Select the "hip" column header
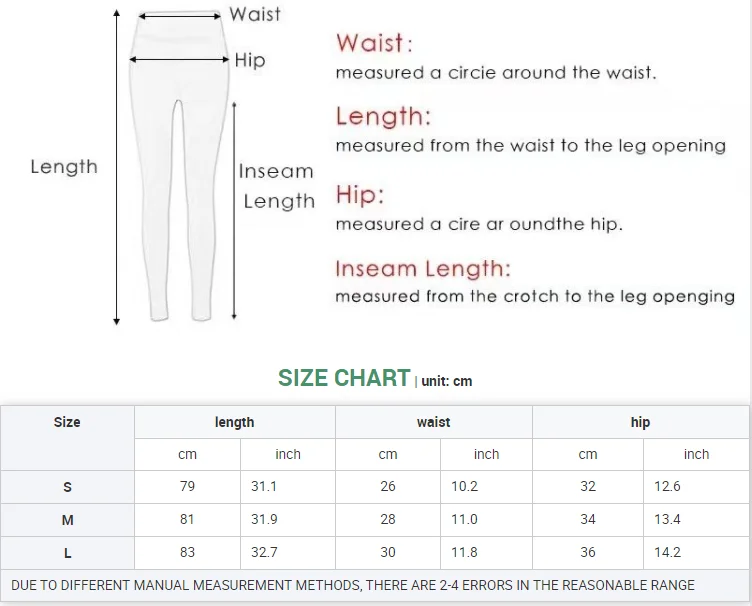 [640, 422]
